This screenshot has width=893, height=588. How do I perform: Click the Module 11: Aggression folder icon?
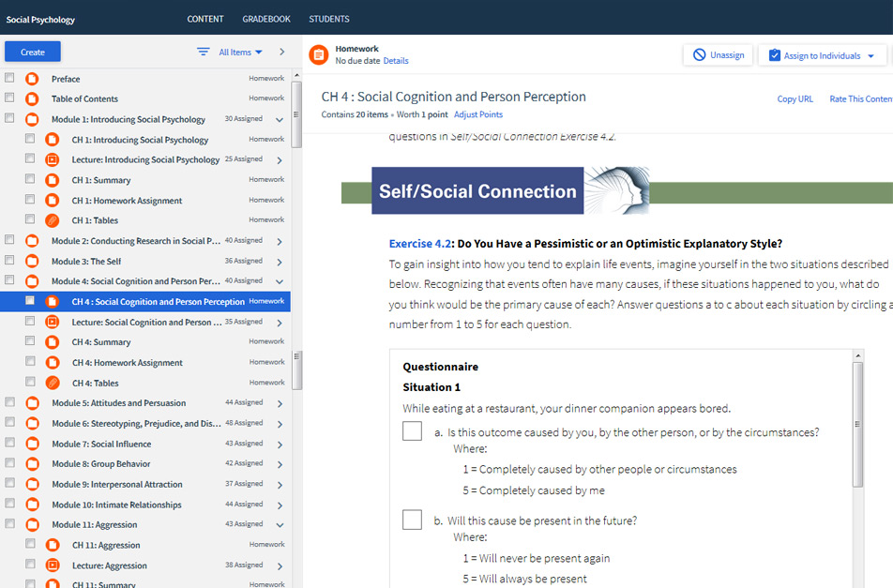click(33, 525)
